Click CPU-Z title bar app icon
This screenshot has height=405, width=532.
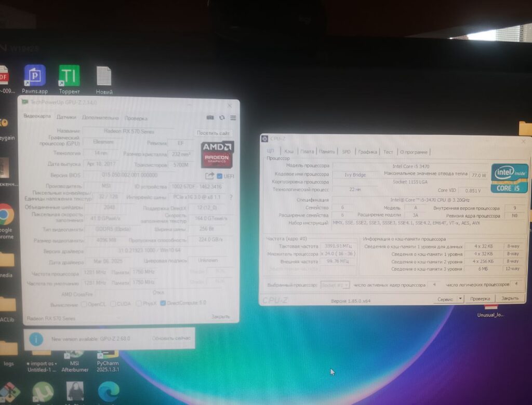point(264,139)
